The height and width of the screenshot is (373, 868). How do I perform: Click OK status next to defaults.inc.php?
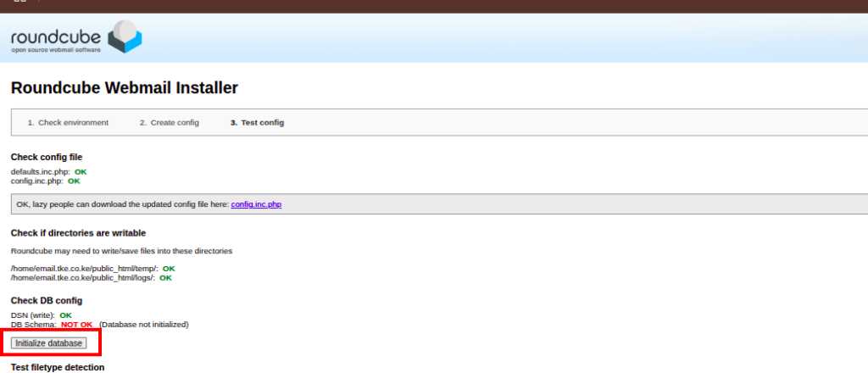81,171
